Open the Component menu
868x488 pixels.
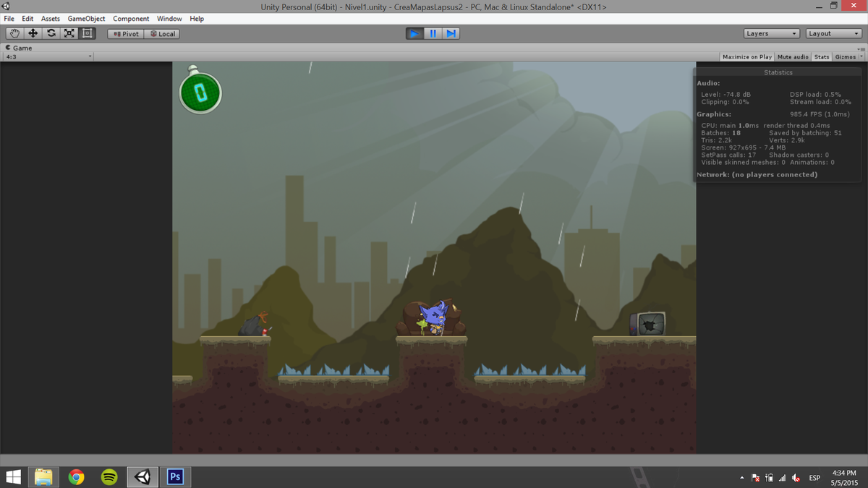pyautogui.click(x=131, y=19)
